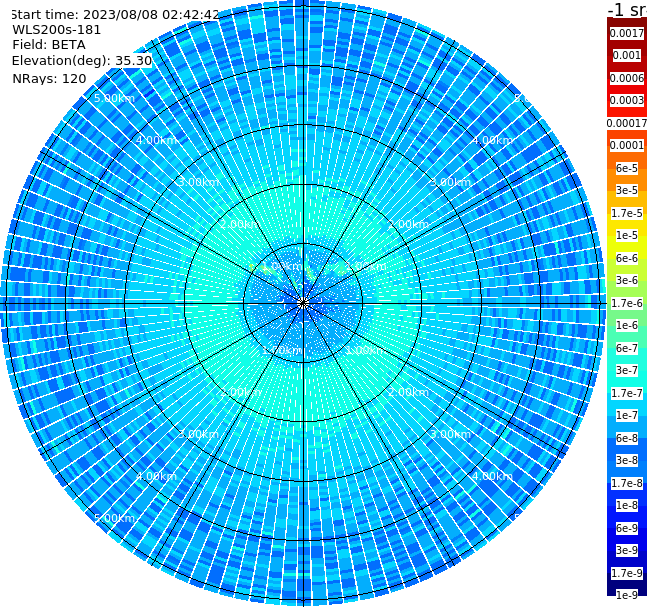The image size is (647, 607).
Task: Click the 0.00017 colorbar value
Action: [627, 123]
